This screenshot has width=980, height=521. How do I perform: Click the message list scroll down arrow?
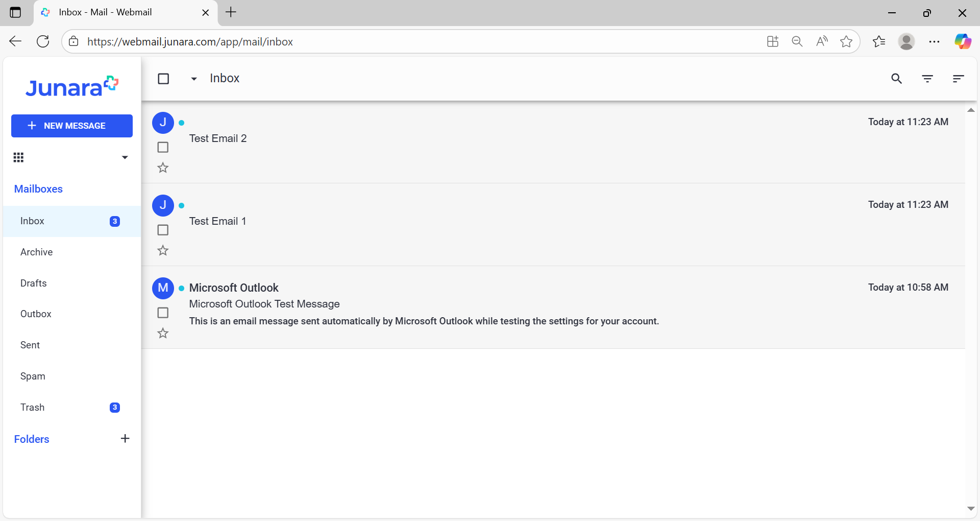coord(971,509)
